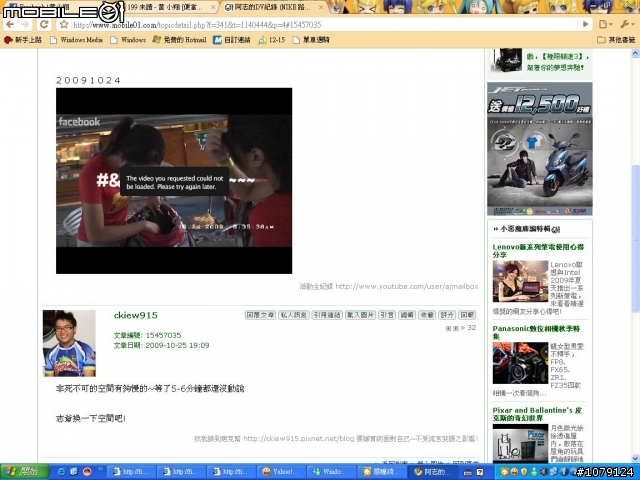Click the post floor number 32

click(x=471, y=327)
